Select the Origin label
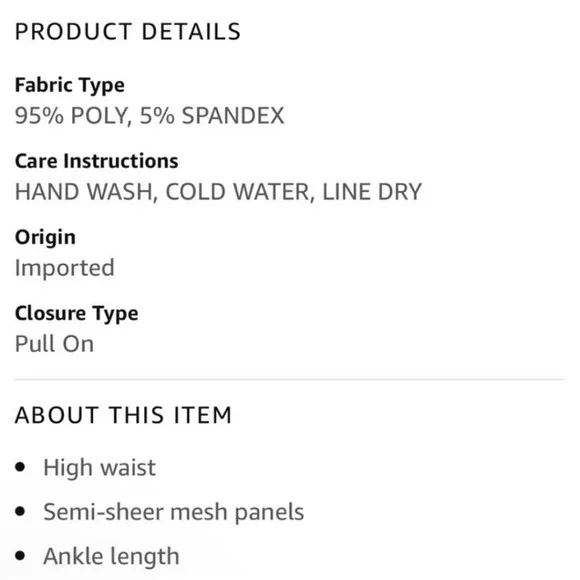580x580 pixels. click(x=45, y=237)
